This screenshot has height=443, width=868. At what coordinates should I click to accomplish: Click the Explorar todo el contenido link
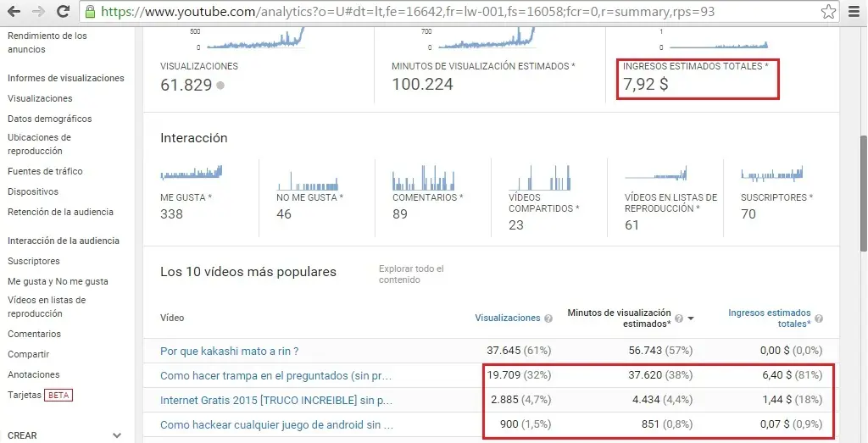click(x=411, y=274)
